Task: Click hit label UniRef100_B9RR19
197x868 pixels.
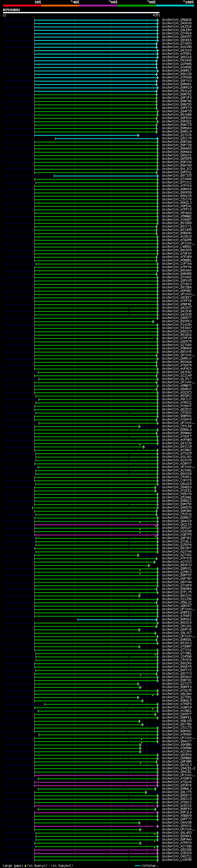Action: coord(177,87)
